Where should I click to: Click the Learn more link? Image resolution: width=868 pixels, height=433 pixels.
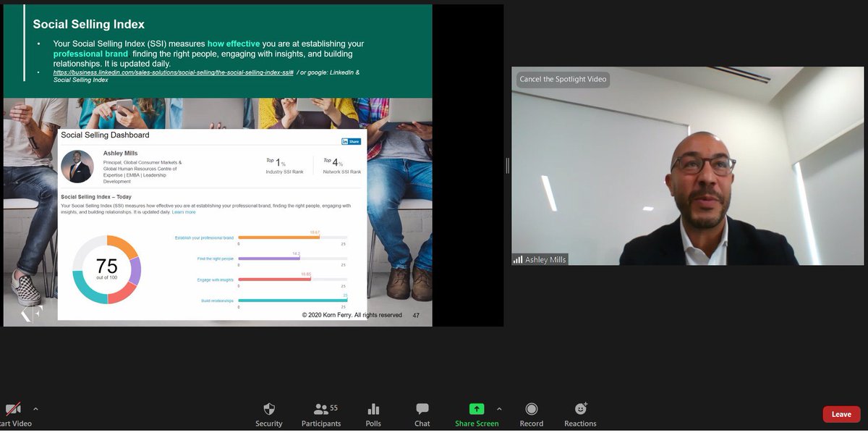184,212
